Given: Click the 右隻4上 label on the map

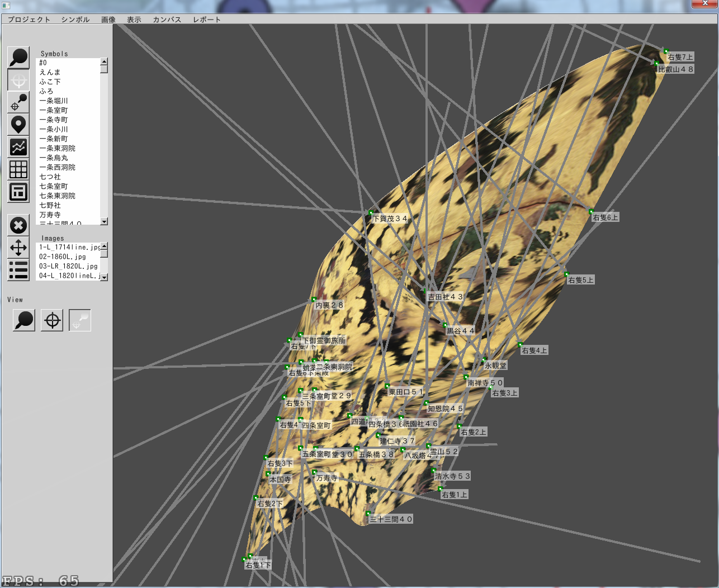Looking at the screenshot, I should (x=534, y=350).
